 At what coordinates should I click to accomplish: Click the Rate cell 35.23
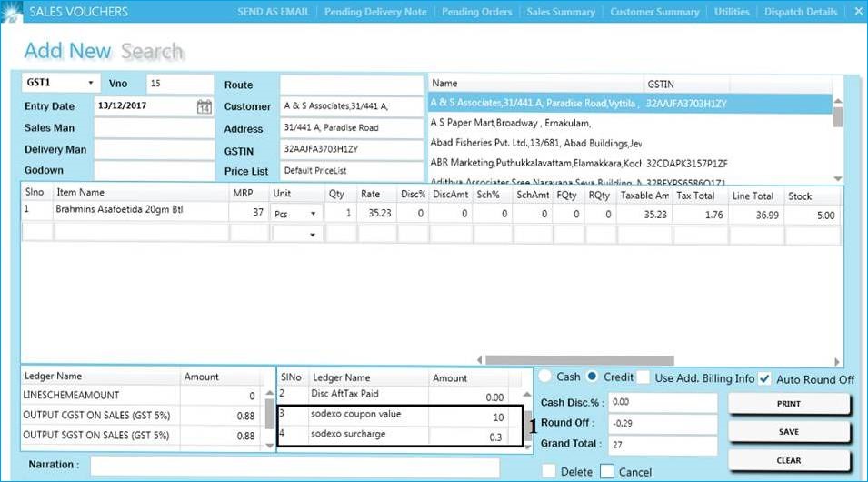377,213
